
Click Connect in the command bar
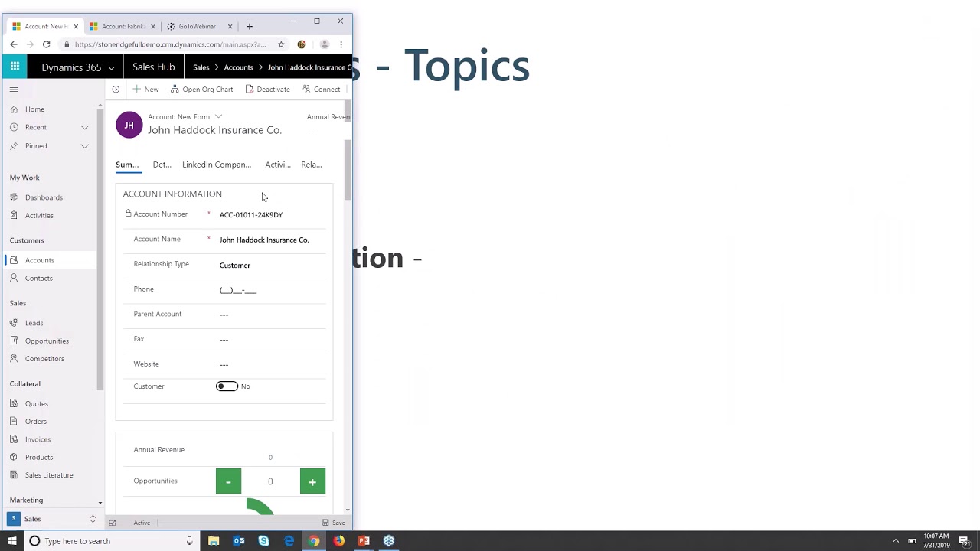pos(322,90)
